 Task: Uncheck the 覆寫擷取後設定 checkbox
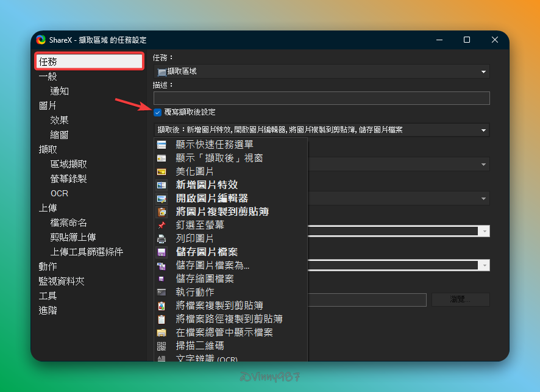tap(158, 112)
